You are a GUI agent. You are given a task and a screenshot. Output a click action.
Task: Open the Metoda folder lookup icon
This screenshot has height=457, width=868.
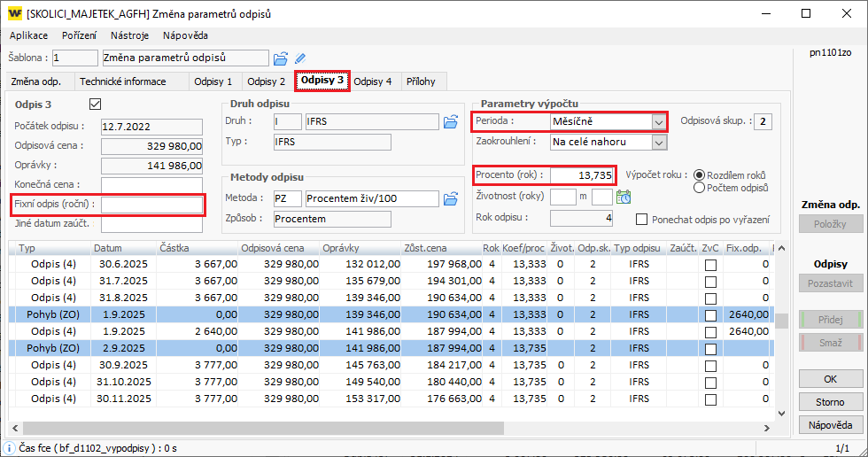[x=451, y=198]
